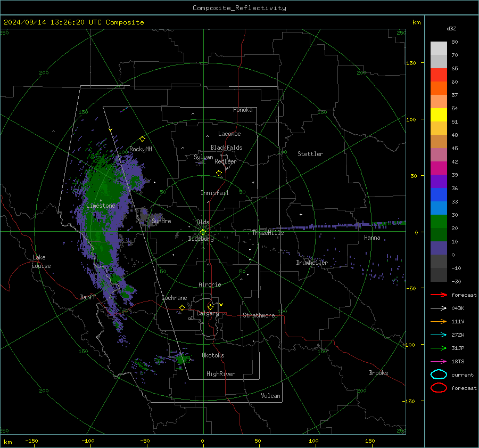
Task: Select the bright yellow swatch in the dBZ scale
Action: pos(439,115)
